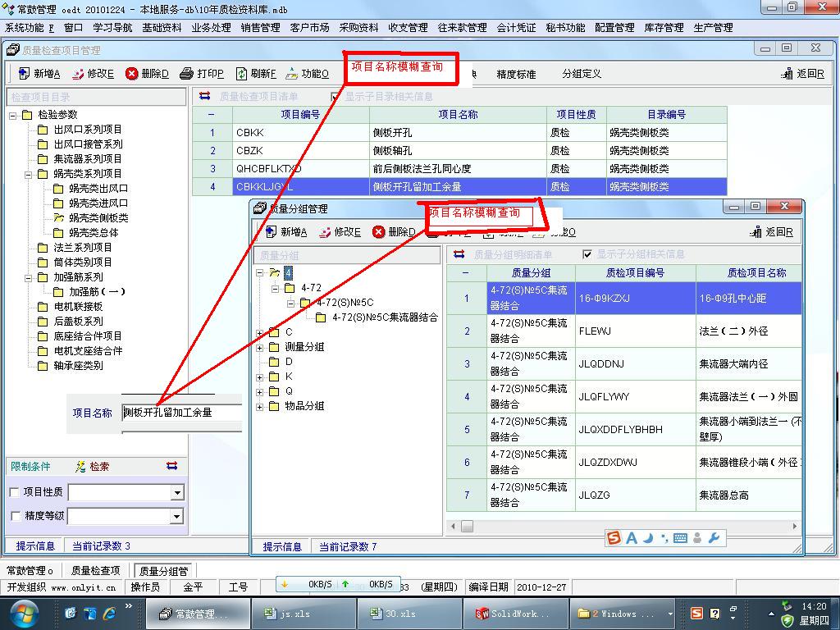Click the 打印P printer icon
Image resolution: width=840 pixels, height=630 pixels.
pos(186,74)
